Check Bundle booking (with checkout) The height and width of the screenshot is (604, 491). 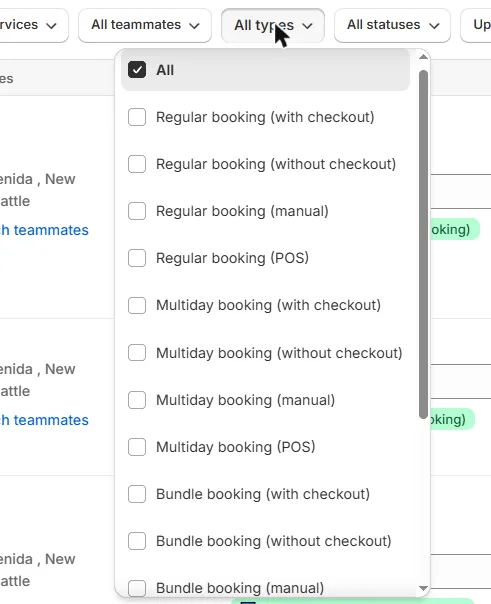tap(137, 494)
